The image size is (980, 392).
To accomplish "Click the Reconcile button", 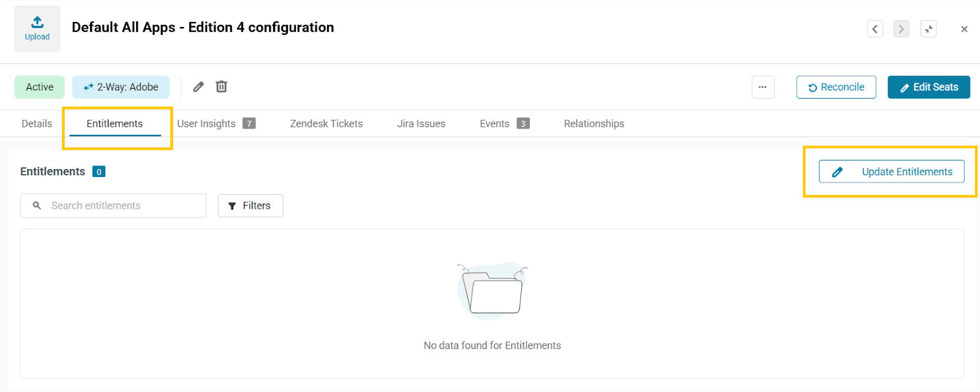I will 836,87.
